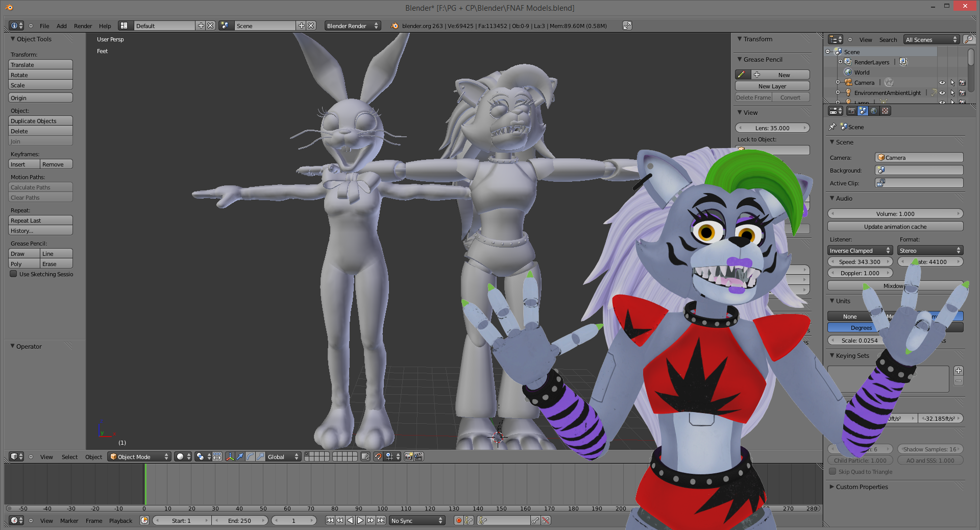
Task: Toggle EnvironmentAmbientLight renderability icon
Action: [962, 93]
